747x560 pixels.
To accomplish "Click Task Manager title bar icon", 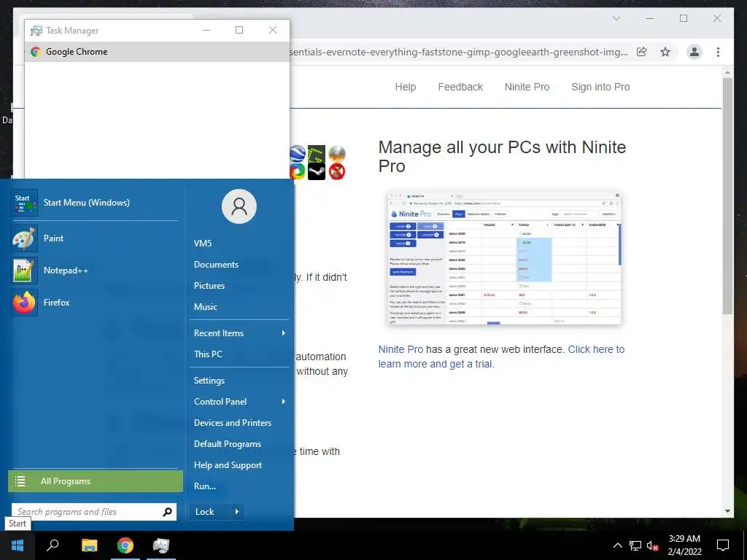I will point(36,31).
